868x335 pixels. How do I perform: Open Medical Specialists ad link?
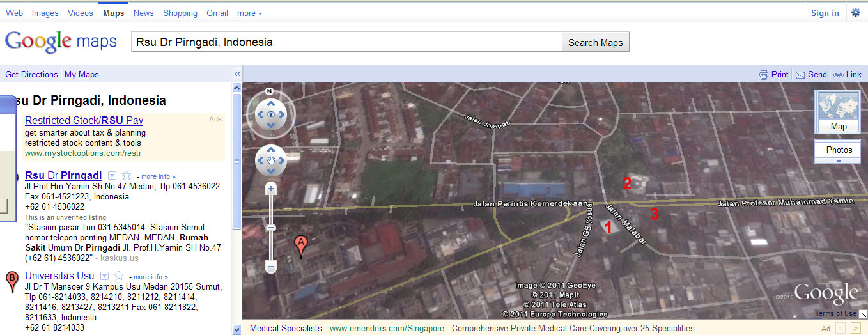coord(286,328)
